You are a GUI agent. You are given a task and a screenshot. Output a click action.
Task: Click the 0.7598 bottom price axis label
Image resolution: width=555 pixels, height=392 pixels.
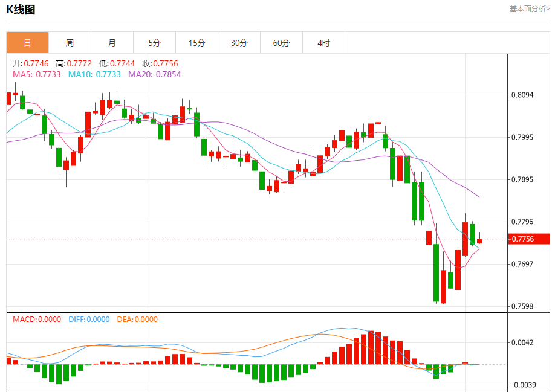(523, 307)
